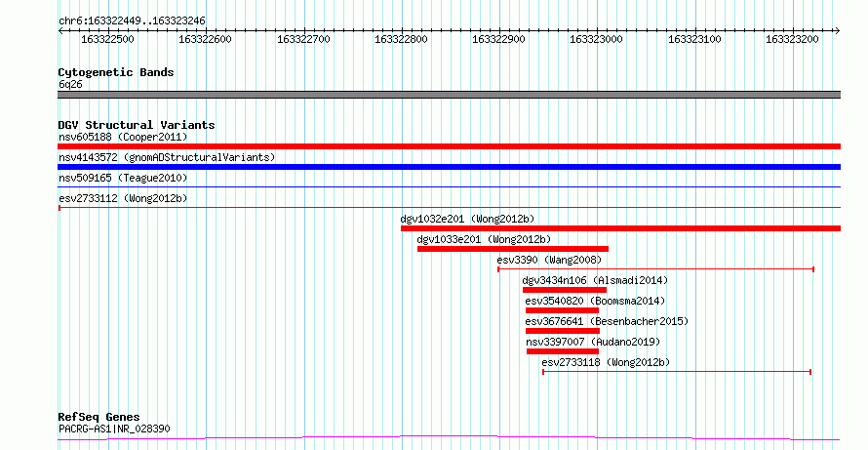This screenshot has height=450, width=868.
Task: Click ruler position 163323100
Action: tap(694, 39)
